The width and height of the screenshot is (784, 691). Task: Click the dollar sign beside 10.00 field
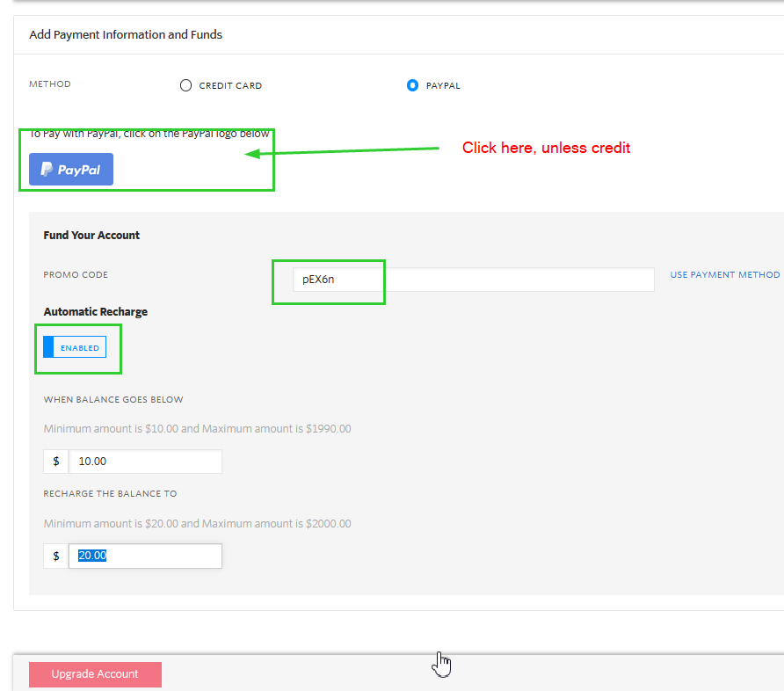[56, 462]
